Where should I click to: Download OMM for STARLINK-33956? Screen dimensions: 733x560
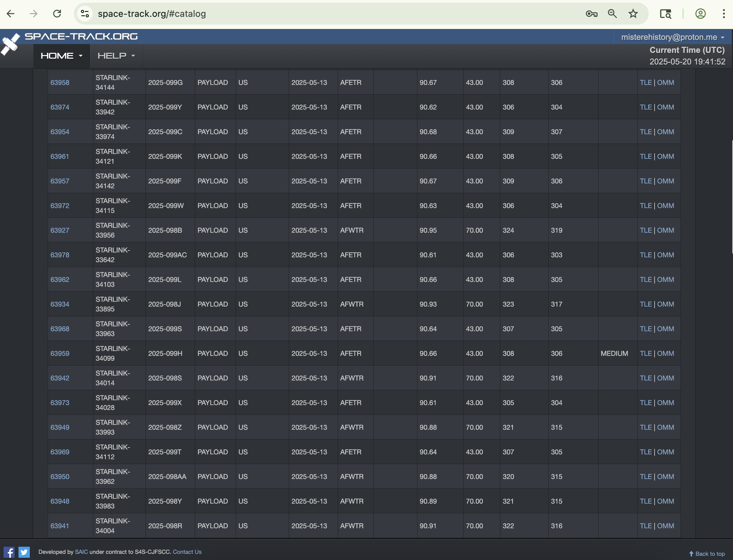tap(665, 231)
